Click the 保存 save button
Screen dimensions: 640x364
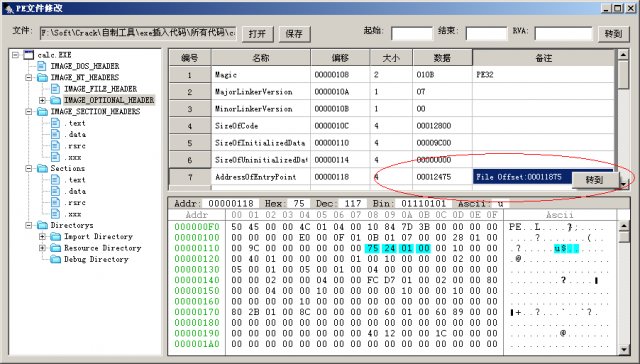(x=294, y=34)
